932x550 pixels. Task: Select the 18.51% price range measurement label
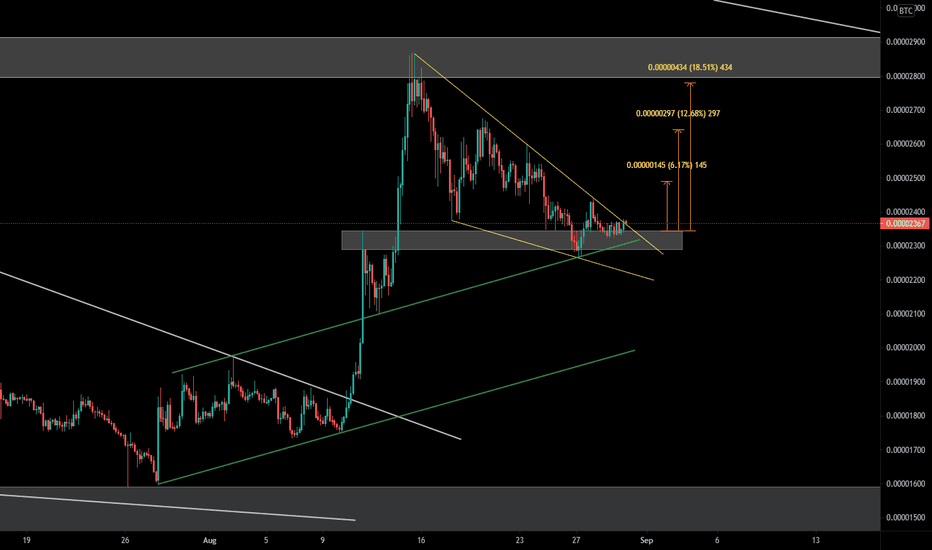click(x=690, y=68)
